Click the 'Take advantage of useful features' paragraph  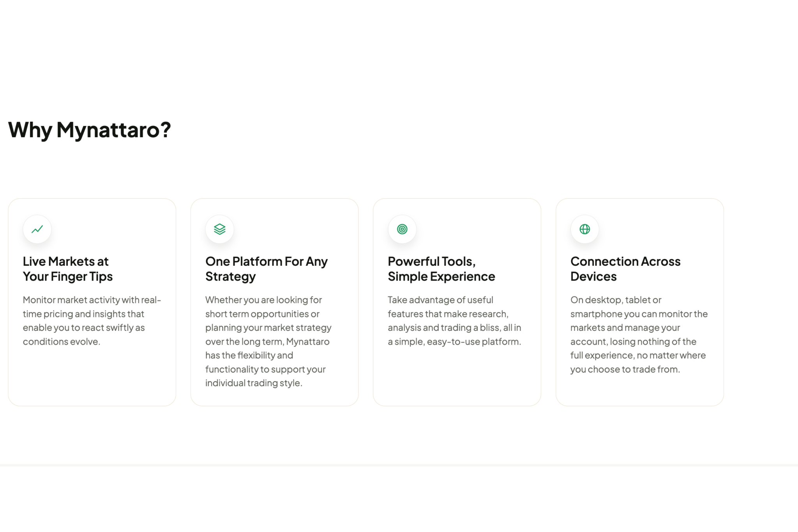(x=454, y=321)
